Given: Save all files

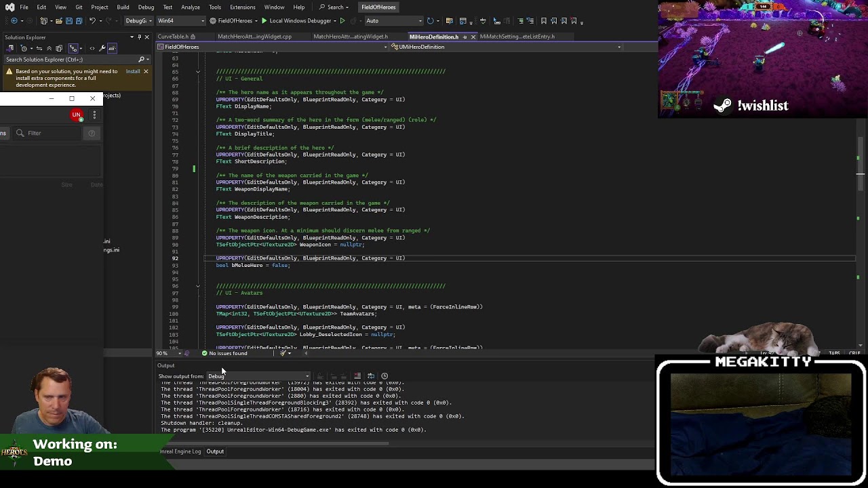Looking at the screenshot, I should tap(79, 21).
